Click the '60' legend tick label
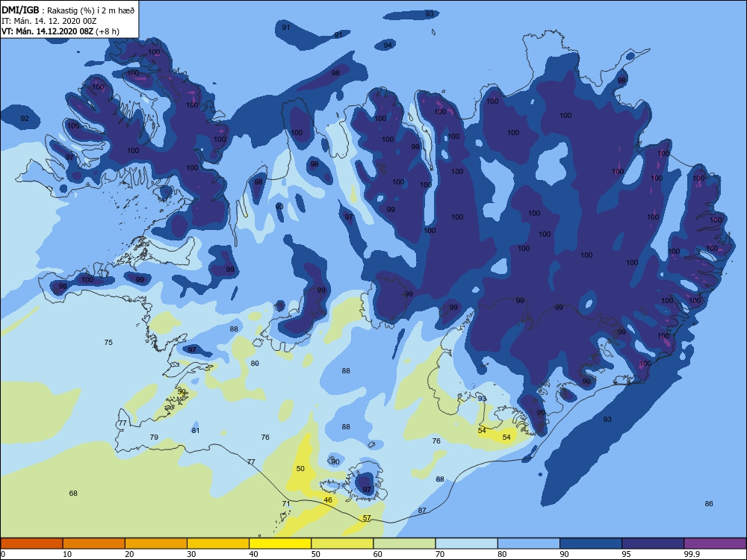 (x=378, y=554)
